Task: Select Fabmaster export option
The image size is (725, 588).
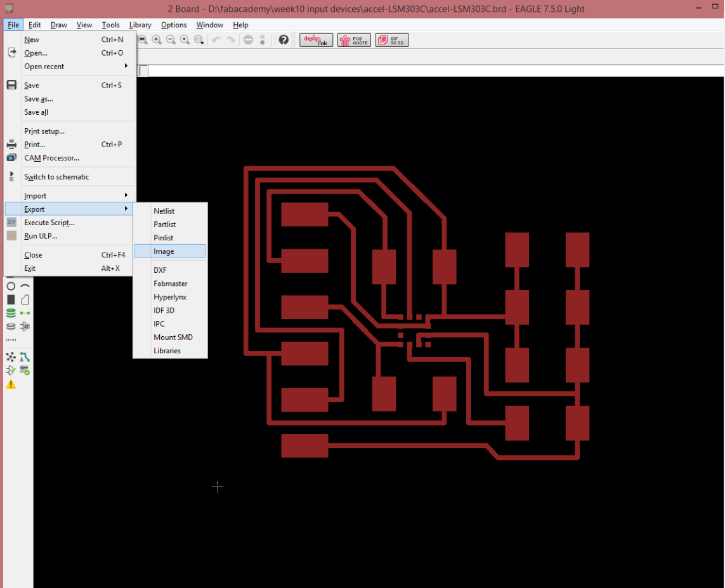Action: 170,284
